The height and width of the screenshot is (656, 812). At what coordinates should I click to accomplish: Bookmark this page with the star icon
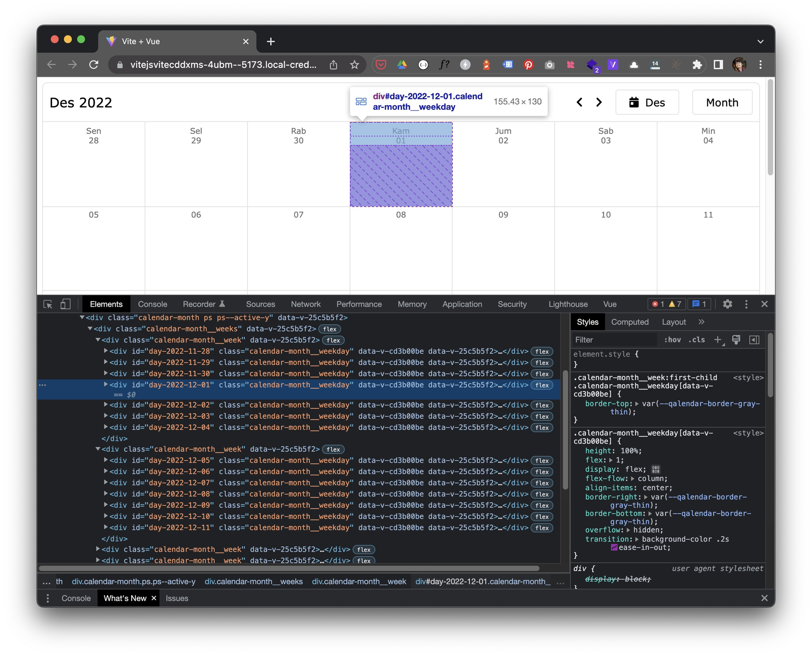(x=354, y=65)
